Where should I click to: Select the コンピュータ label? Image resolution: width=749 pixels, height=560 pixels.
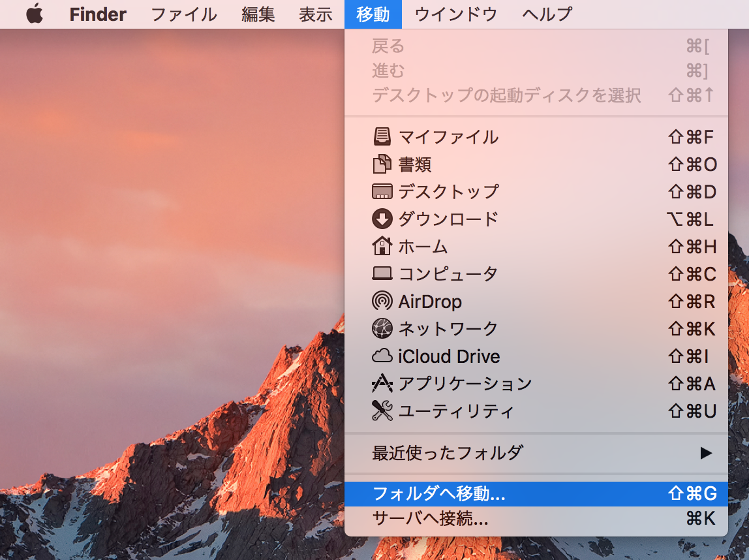tap(448, 273)
